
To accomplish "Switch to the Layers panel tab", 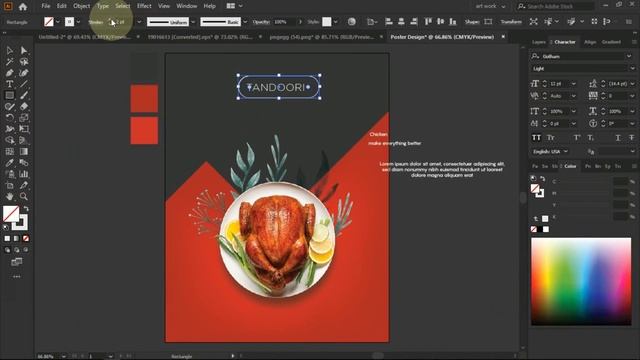I will (538, 42).
